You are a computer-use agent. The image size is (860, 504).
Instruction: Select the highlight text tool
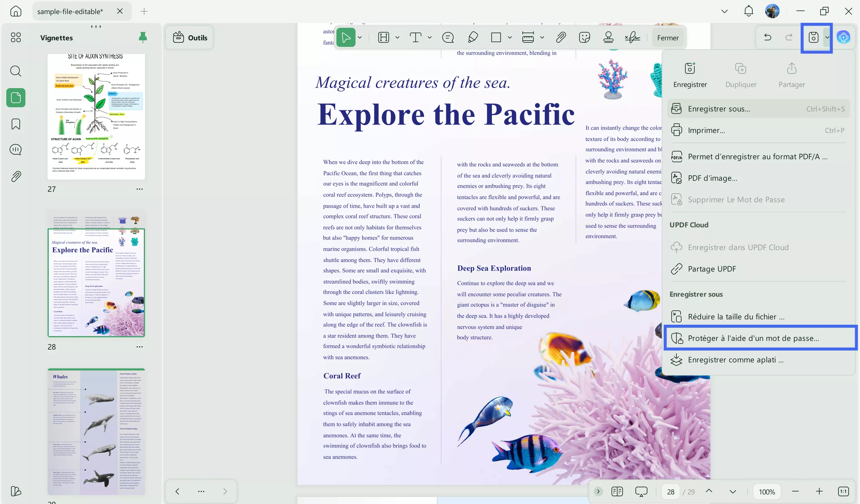click(384, 37)
